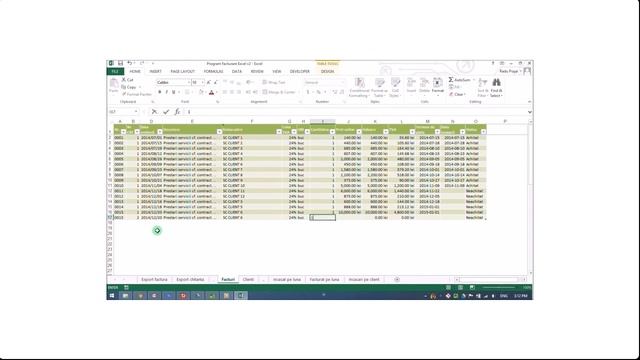640x360 pixels.
Task: Open Cell Styles gallery
Action: tap(395, 88)
